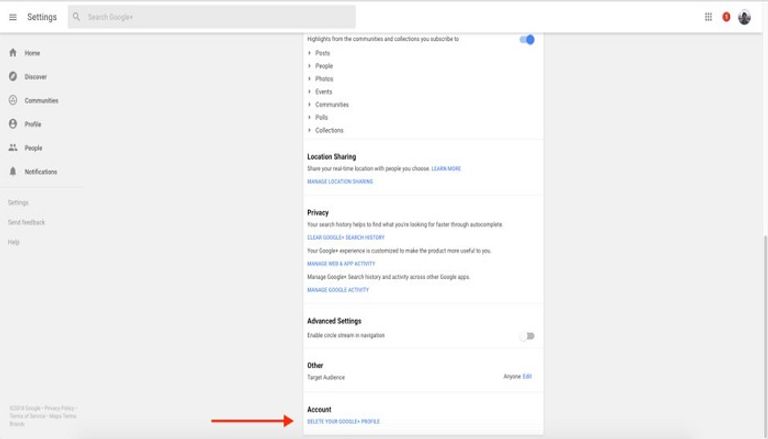768x439 pixels.
Task: Open the hamburger main menu
Action: [13, 17]
